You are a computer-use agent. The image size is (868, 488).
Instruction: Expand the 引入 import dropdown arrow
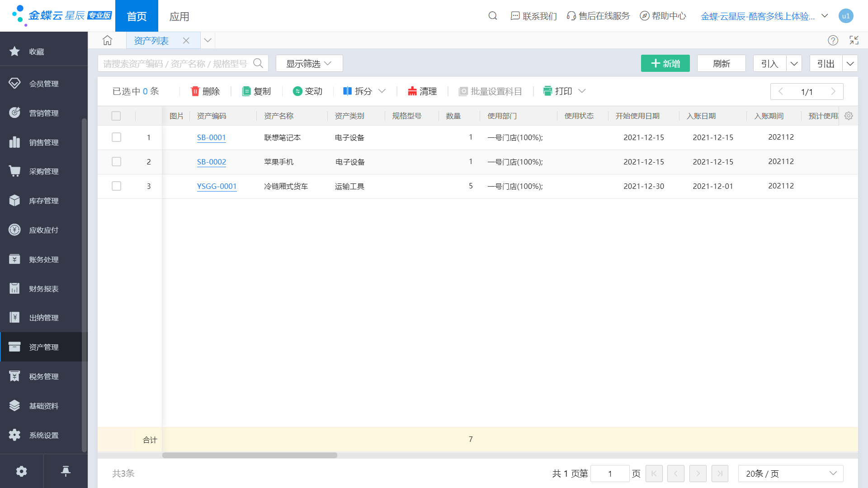click(794, 63)
